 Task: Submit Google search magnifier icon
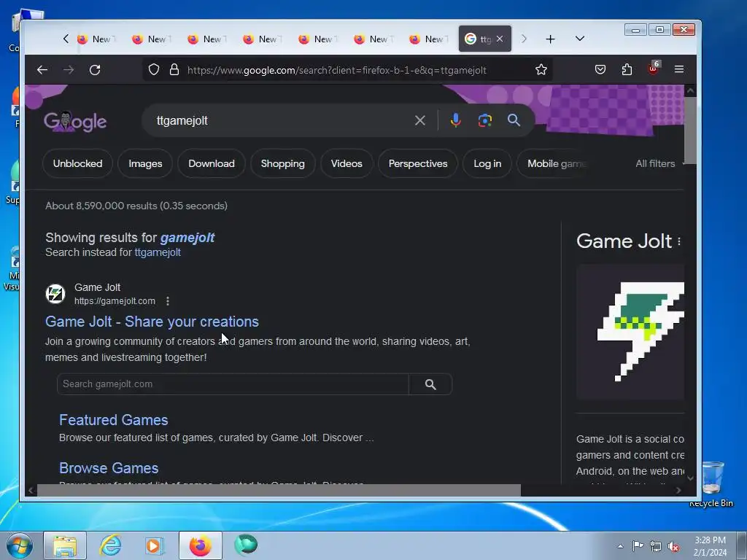[x=514, y=120]
